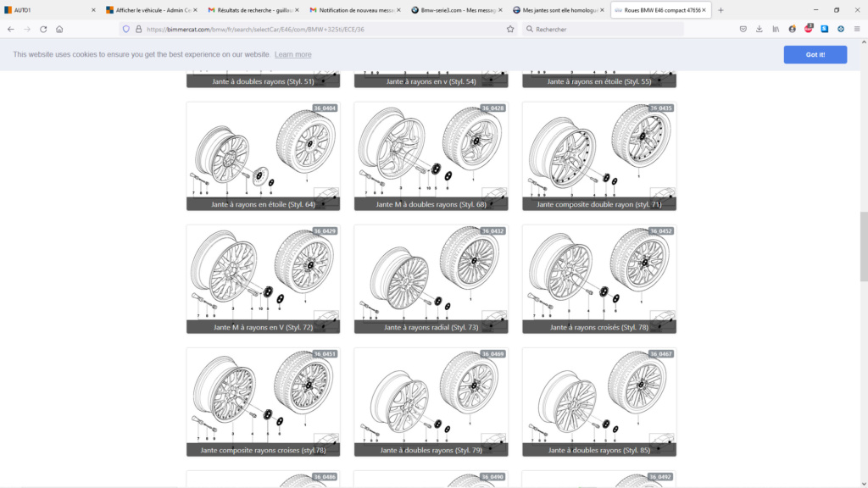The image size is (868, 488).
Task: View site security padlock info
Action: 138,30
